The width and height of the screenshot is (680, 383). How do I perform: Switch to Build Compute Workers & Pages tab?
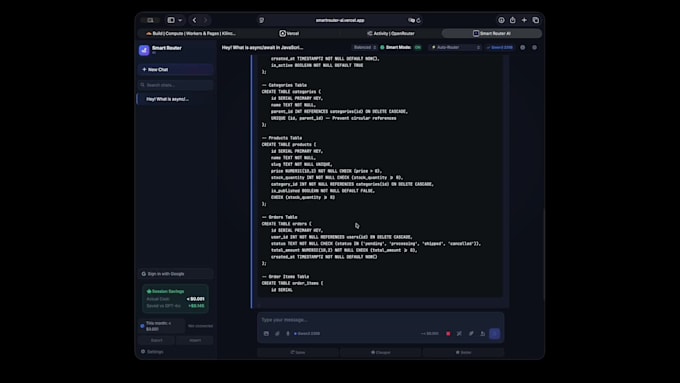[x=191, y=33]
